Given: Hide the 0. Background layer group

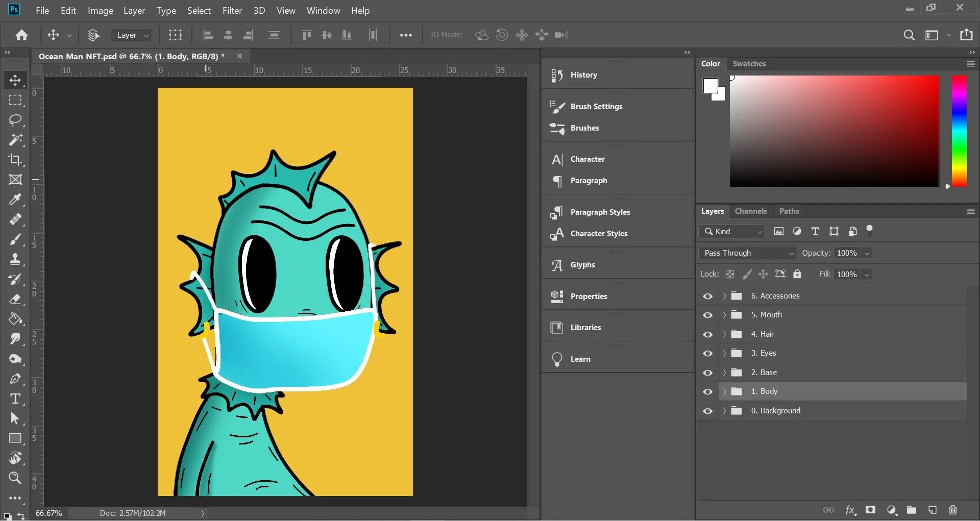Looking at the screenshot, I should coord(707,411).
